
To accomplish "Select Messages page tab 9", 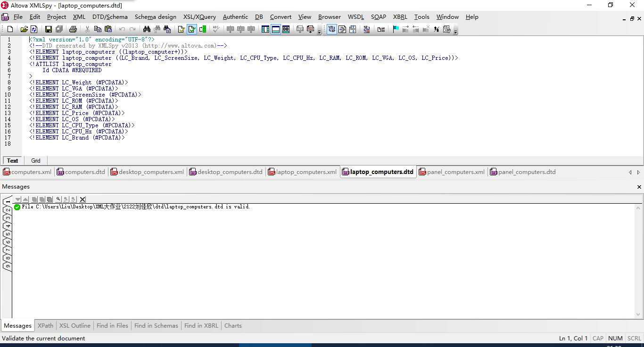I will tap(8, 266).
